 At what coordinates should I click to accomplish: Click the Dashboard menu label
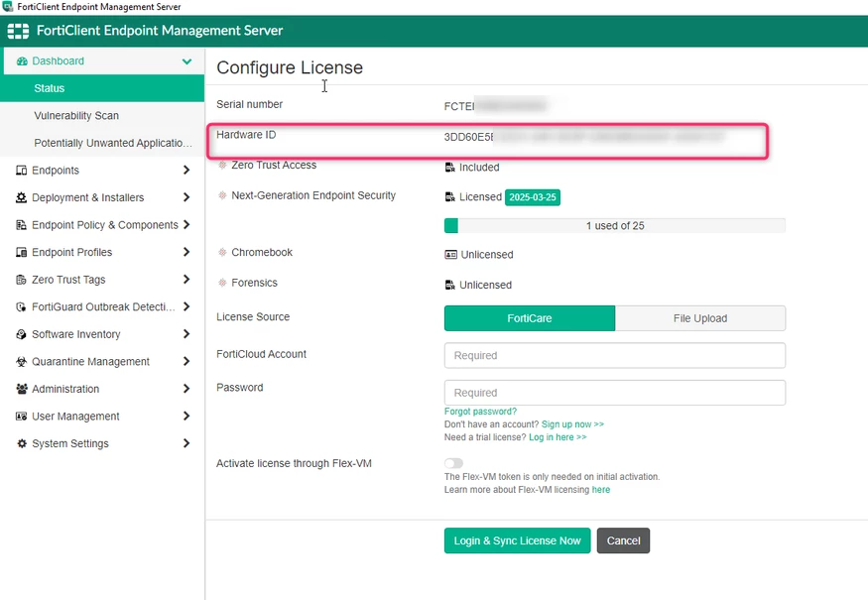click(59, 60)
